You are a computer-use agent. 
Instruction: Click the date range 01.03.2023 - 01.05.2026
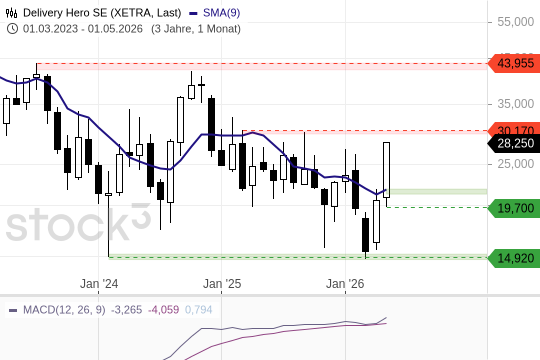point(83,29)
